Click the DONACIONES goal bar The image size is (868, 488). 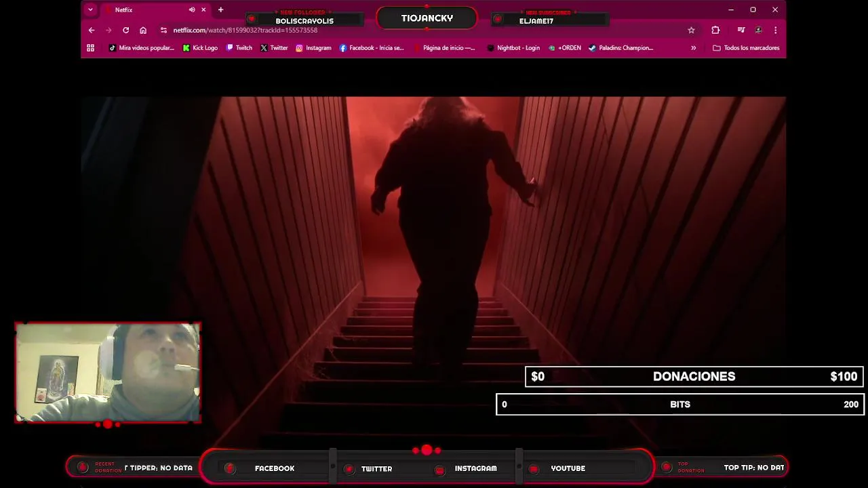click(x=694, y=376)
